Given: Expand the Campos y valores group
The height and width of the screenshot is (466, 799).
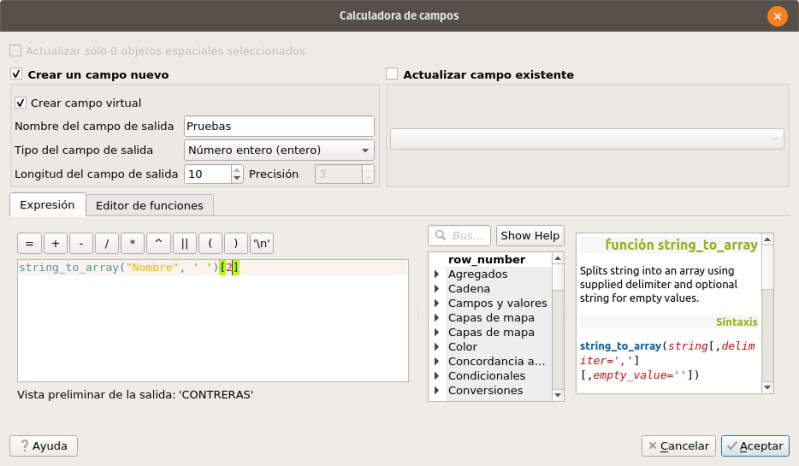Looking at the screenshot, I should [x=437, y=303].
